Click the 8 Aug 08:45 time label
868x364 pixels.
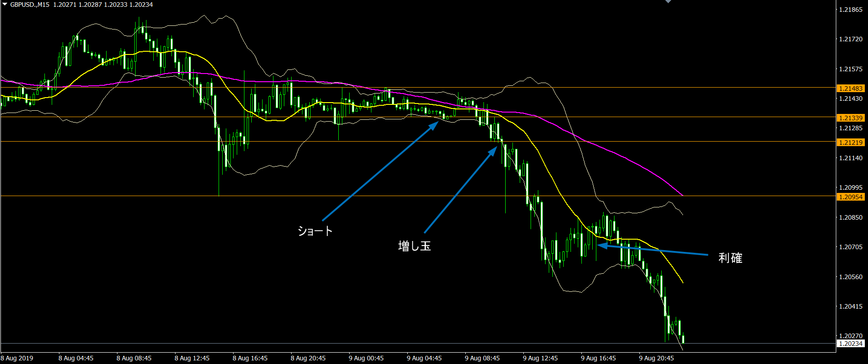(134, 359)
